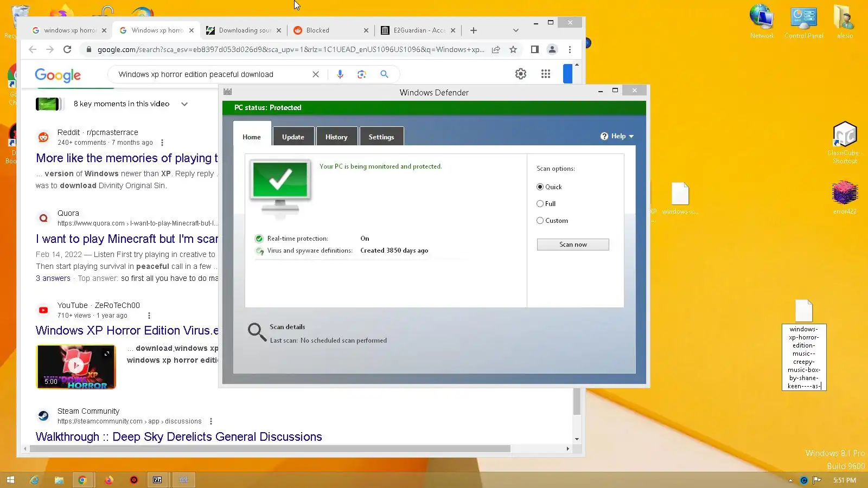Open the Quora Minecraft question link
The image size is (868, 488).
(127, 239)
